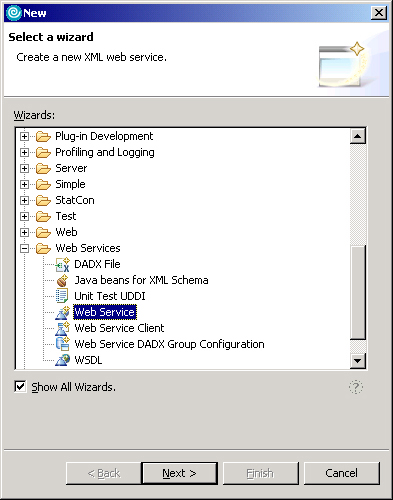Select the 'Test' folder label
Viewport: 393px width, 500px height.
66,216
